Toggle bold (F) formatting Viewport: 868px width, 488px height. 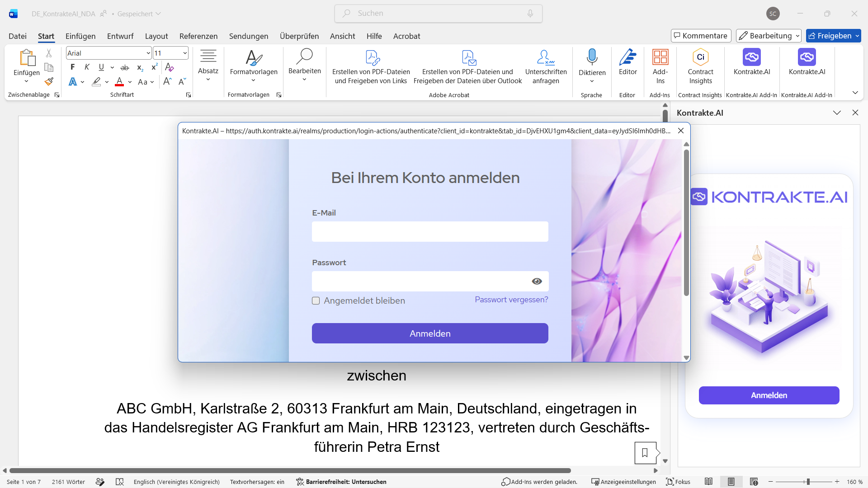click(x=72, y=67)
